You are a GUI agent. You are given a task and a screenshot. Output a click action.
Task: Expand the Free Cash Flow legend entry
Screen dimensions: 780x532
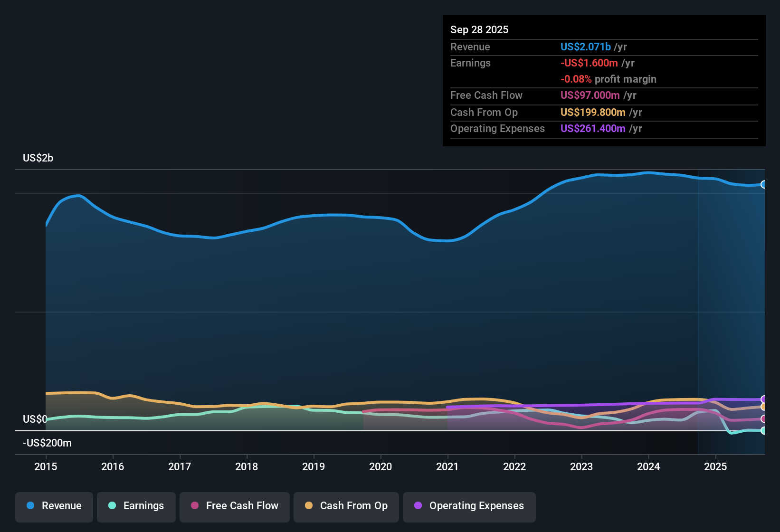(x=234, y=506)
